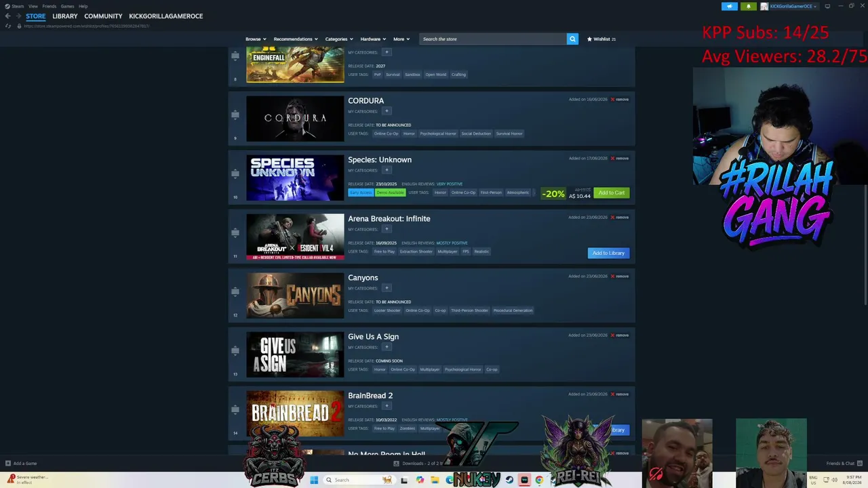868x488 pixels.
Task: Remove Arena Breakout: Infinite from wishlist
Action: (620, 218)
